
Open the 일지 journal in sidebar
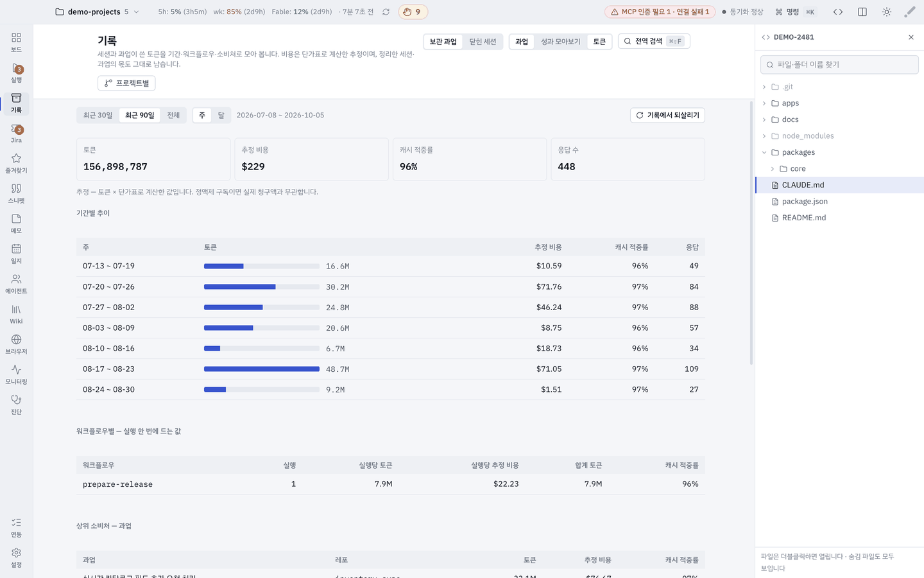[16, 254]
